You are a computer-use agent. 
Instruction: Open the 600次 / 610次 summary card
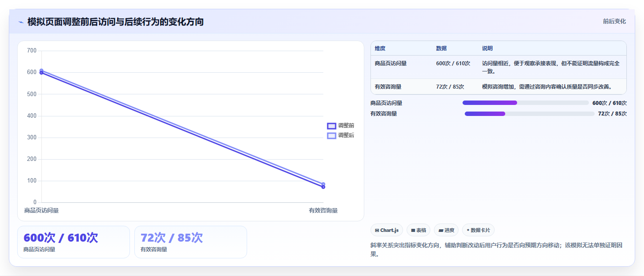[x=74, y=242]
